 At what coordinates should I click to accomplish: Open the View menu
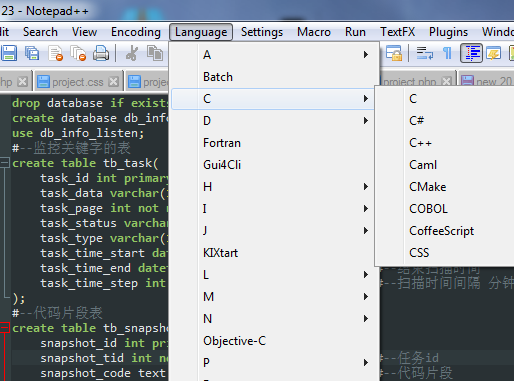(84, 32)
